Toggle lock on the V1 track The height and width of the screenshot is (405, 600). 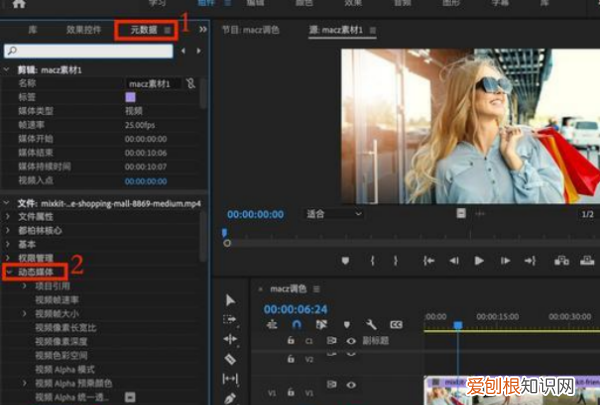[291, 392]
